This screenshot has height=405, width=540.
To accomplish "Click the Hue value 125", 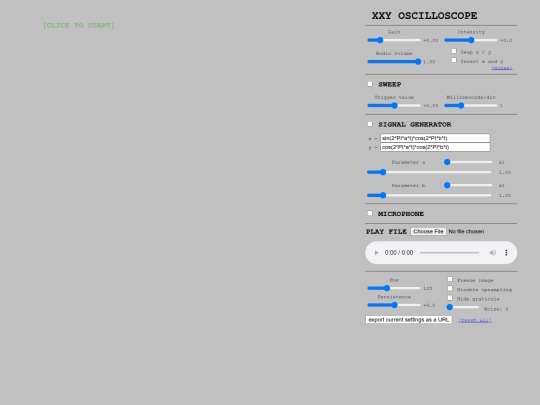I will point(427,288).
